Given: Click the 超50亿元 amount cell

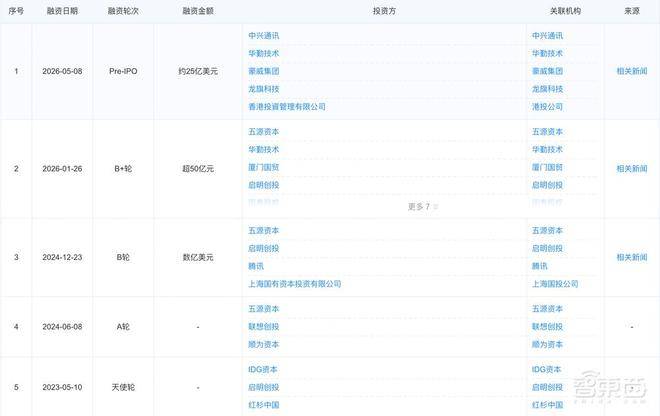Looking at the screenshot, I should point(198,169).
